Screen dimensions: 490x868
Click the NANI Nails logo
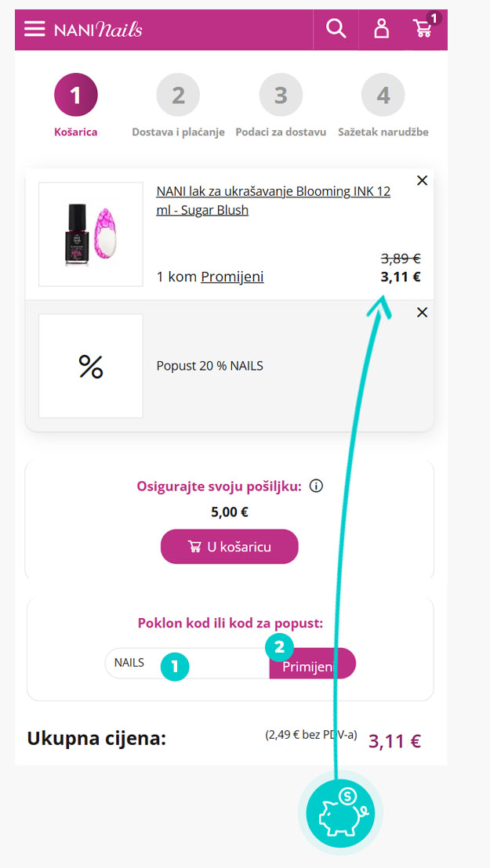98,30
